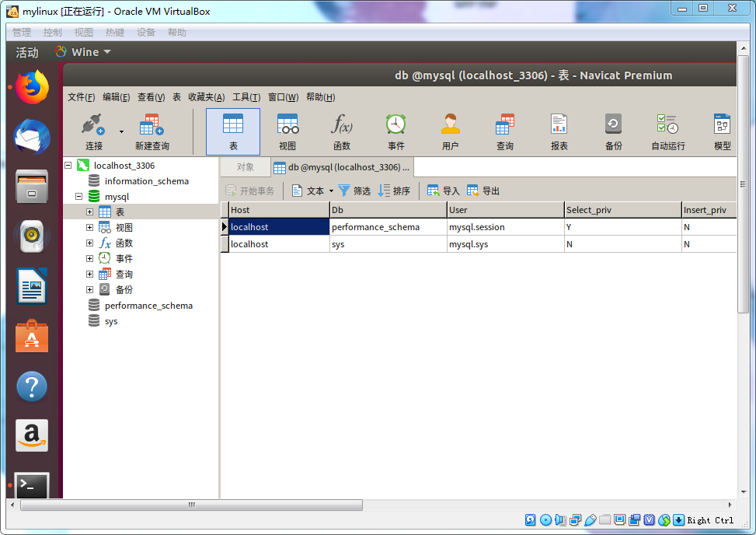The height and width of the screenshot is (535, 756).
Task: Open Ubuntu Software from the dock
Action: [x=32, y=335]
